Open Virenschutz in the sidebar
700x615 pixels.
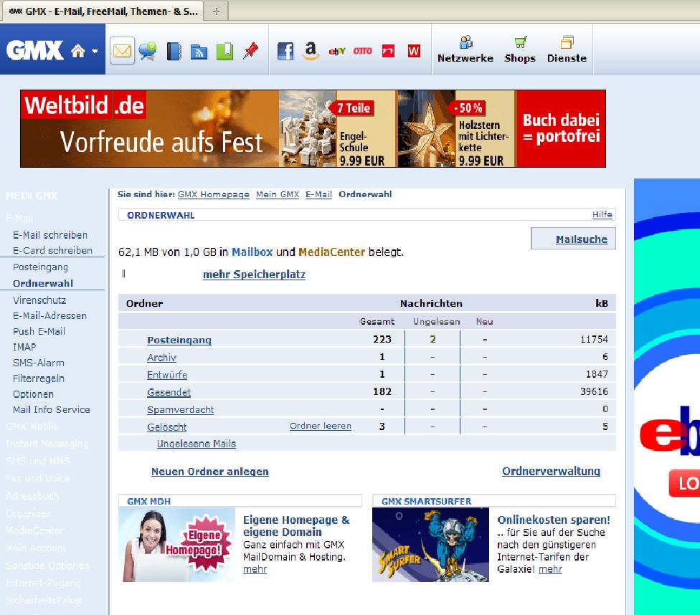coord(39,300)
